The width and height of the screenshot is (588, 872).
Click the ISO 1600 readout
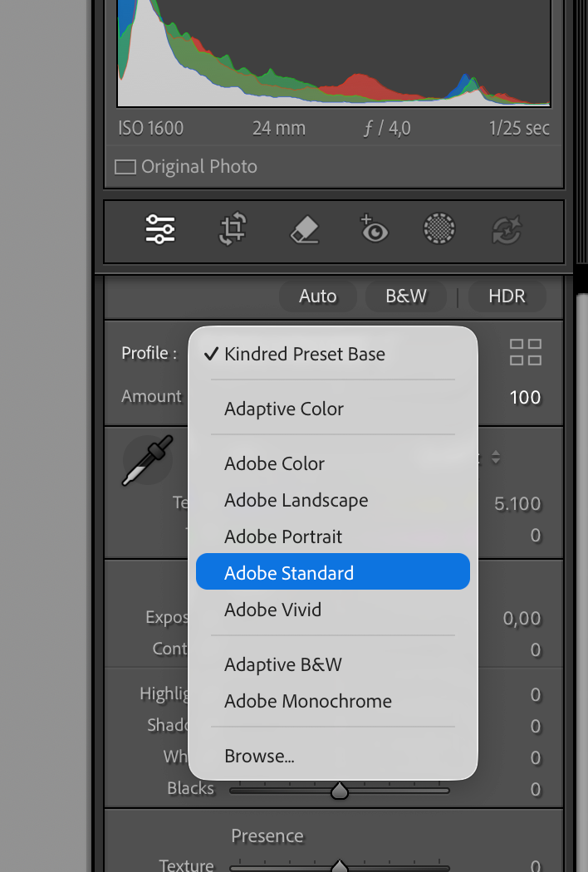151,129
